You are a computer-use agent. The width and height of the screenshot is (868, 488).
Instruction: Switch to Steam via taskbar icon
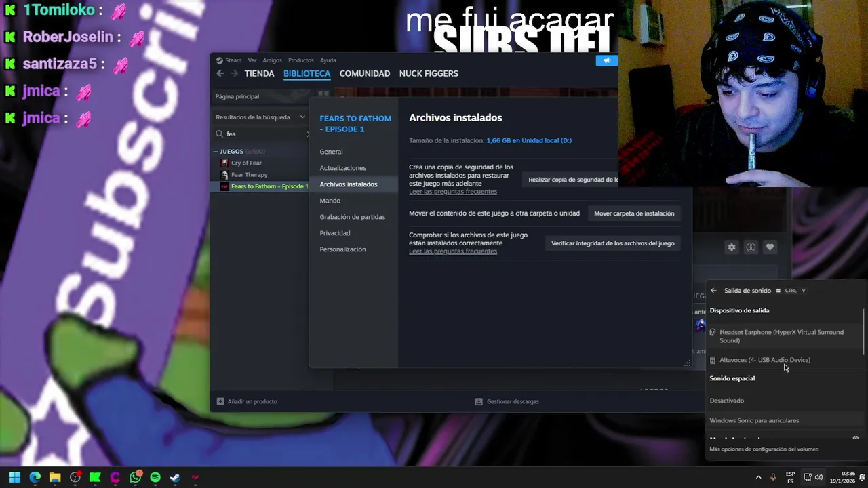point(175,477)
